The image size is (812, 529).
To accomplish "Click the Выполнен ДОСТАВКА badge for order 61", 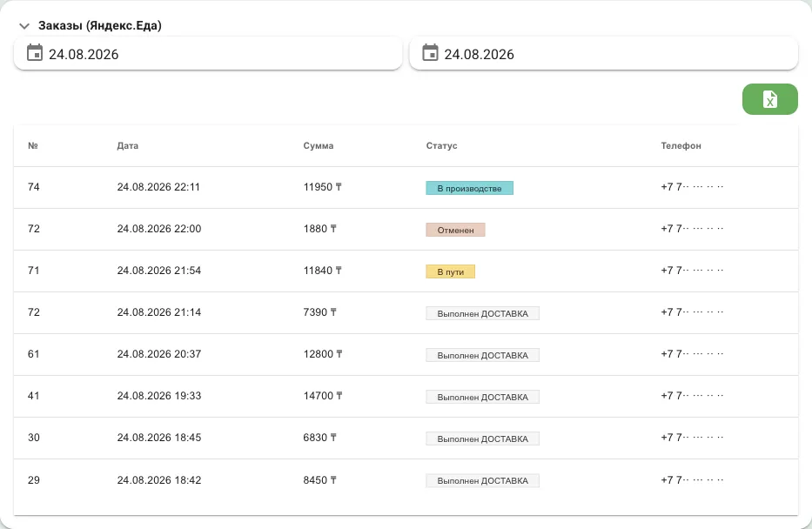I will pyautogui.click(x=483, y=355).
